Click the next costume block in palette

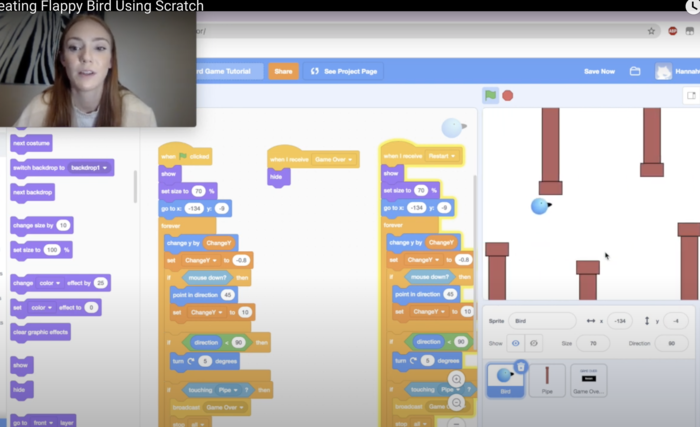[x=31, y=143]
